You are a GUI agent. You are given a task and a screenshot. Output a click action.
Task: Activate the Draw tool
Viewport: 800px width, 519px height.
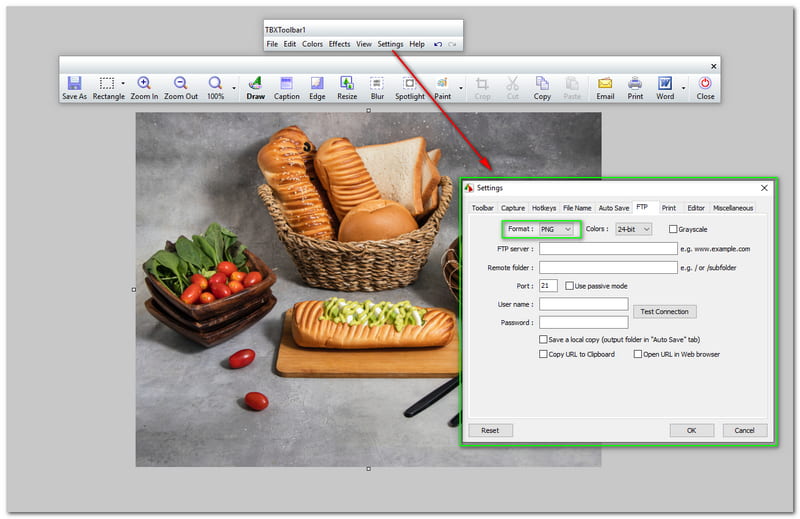tap(255, 87)
